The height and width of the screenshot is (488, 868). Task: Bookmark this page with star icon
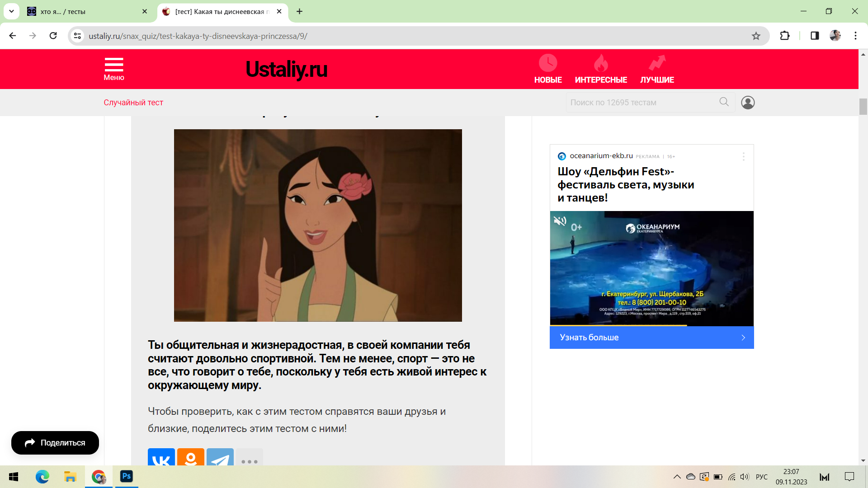[756, 36]
